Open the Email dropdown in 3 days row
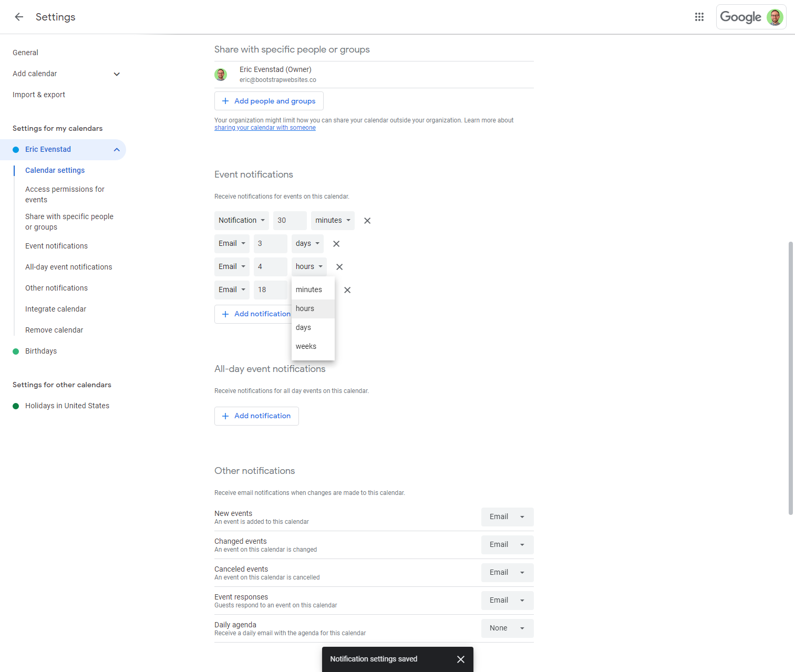The height and width of the screenshot is (672, 795). (x=232, y=244)
